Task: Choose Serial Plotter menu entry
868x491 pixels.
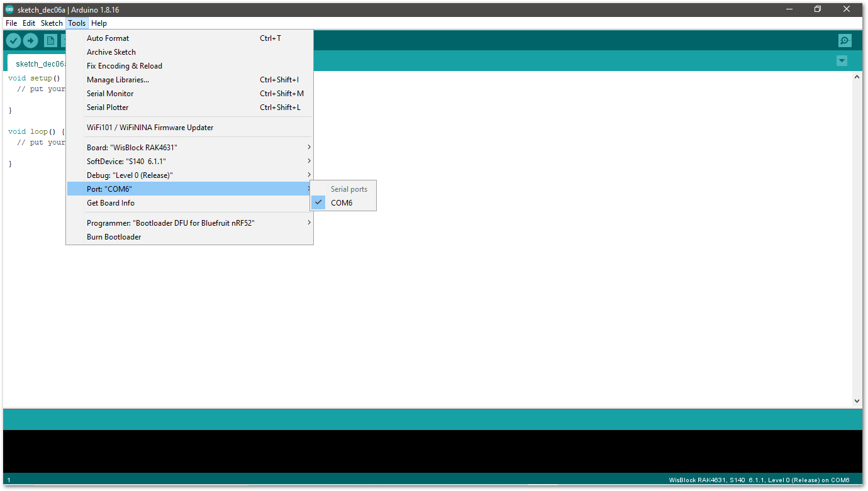Action: click(x=190, y=108)
